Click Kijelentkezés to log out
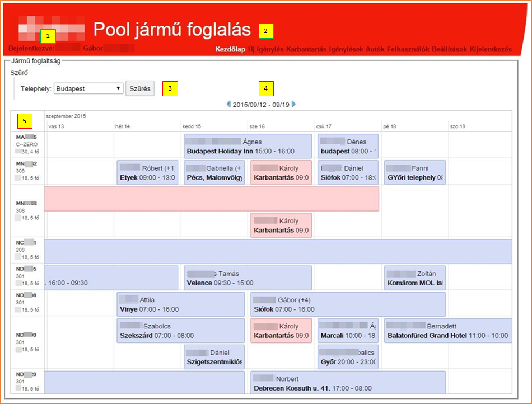Screen dimensions: 532x404 pos(491,49)
